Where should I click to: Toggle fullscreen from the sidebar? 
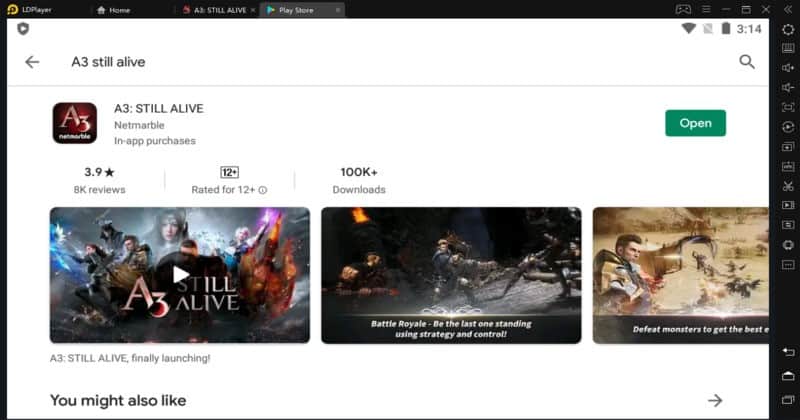[x=788, y=107]
